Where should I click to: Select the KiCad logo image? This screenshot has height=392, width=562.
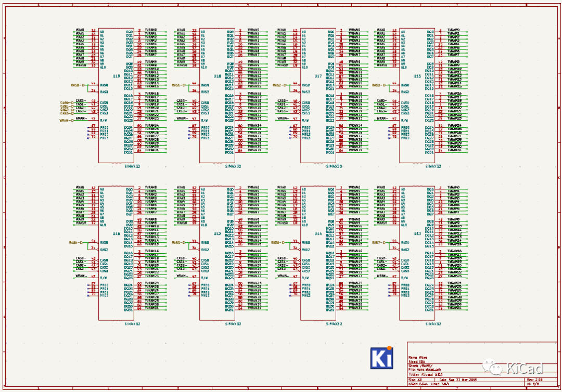(x=382, y=358)
